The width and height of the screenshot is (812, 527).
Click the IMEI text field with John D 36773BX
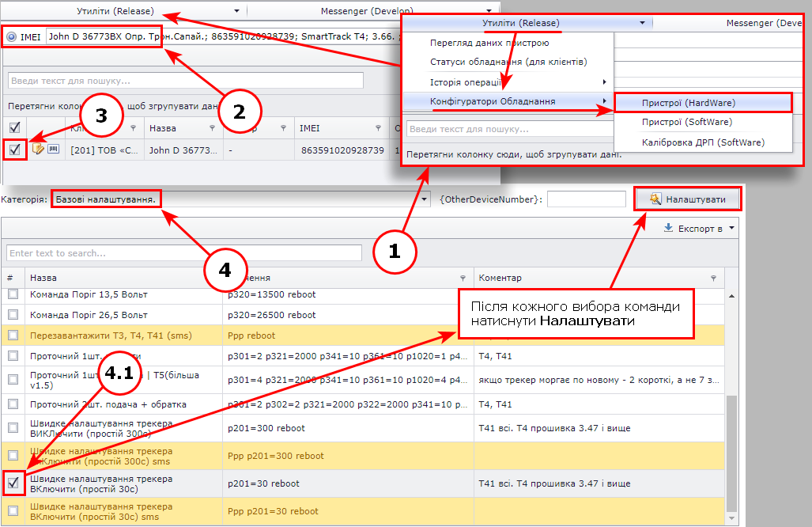pos(223,36)
